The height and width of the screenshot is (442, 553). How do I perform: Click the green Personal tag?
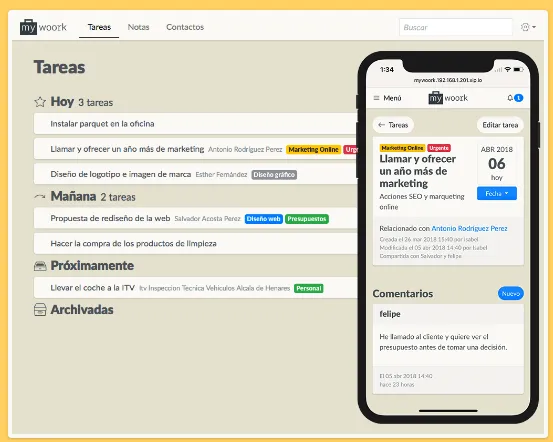309,288
